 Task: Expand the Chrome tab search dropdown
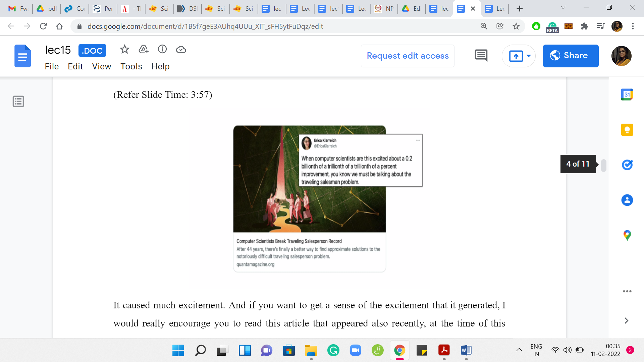coord(563,8)
